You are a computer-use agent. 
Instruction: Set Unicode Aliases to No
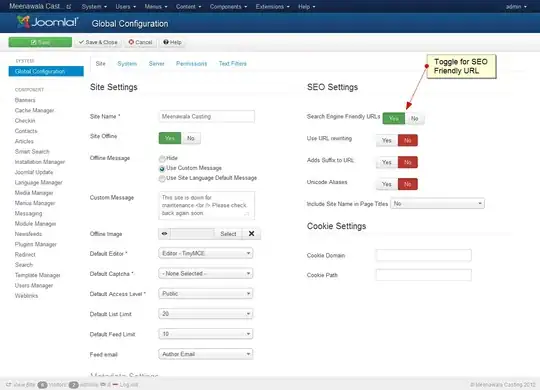coord(408,184)
